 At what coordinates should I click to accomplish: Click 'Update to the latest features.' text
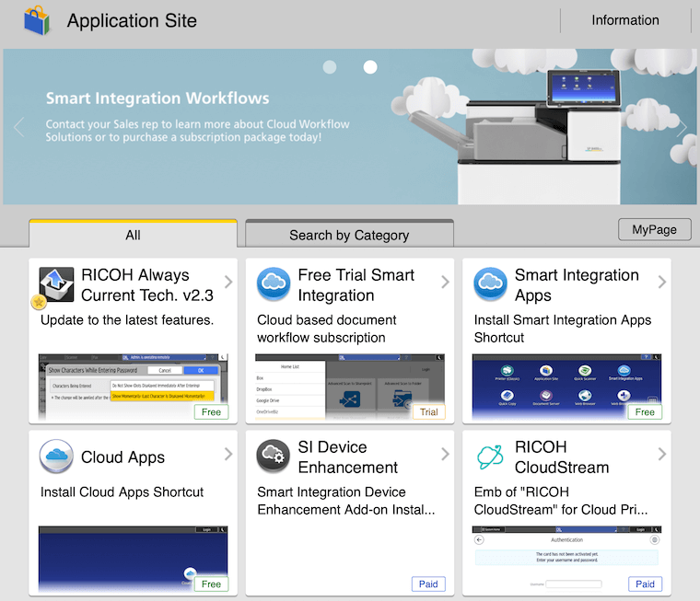click(x=127, y=320)
